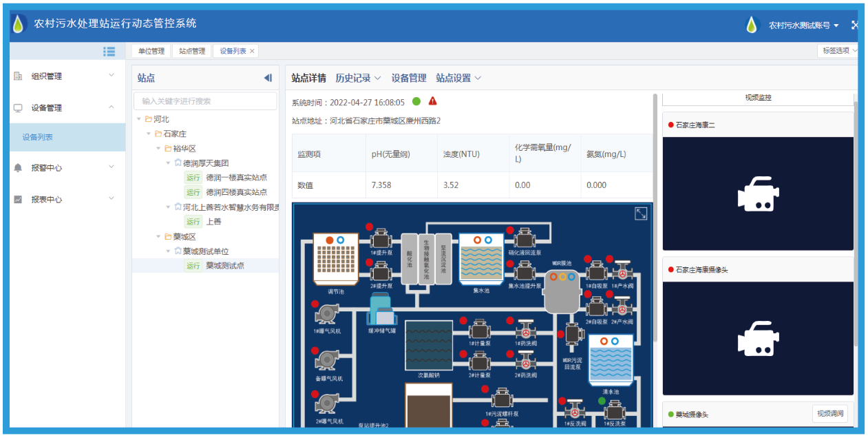The width and height of the screenshot is (868, 438).
Task: Click the 1#药洗阀 valve icon
Action: (x=526, y=329)
